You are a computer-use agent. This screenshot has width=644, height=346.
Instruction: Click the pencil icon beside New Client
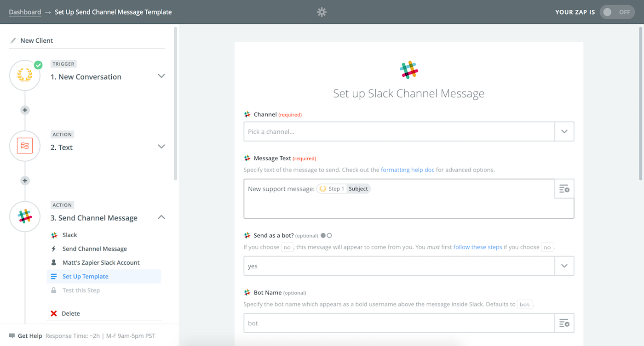[13, 40]
